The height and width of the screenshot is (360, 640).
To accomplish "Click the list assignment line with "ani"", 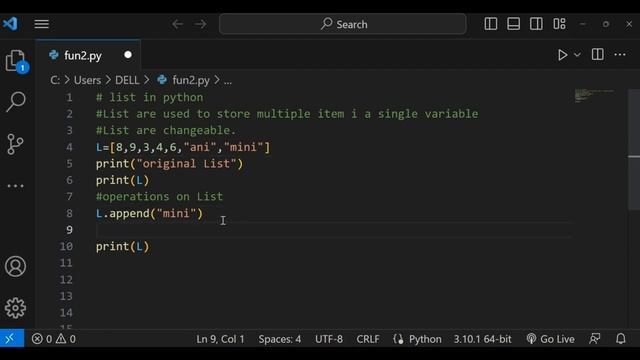I will tap(183, 147).
